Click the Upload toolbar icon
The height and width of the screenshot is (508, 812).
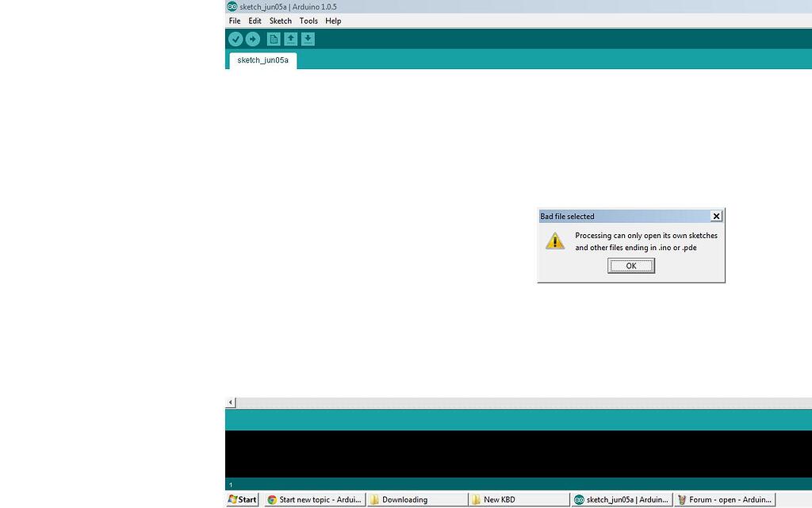click(x=252, y=38)
